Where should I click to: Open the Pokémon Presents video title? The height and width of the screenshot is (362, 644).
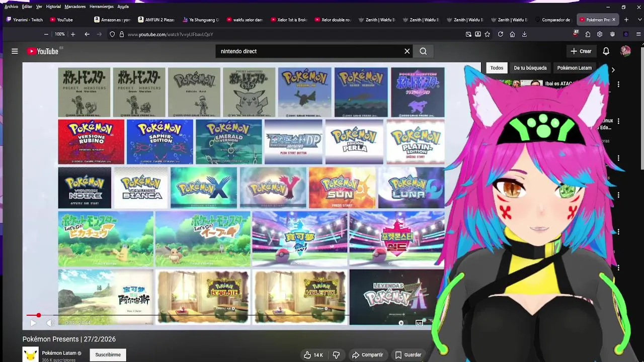(x=69, y=339)
